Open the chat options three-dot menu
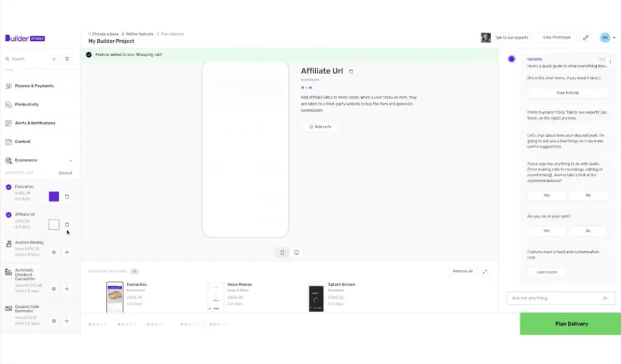Screen dimensions: 621x364 pyautogui.click(x=610, y=62)
